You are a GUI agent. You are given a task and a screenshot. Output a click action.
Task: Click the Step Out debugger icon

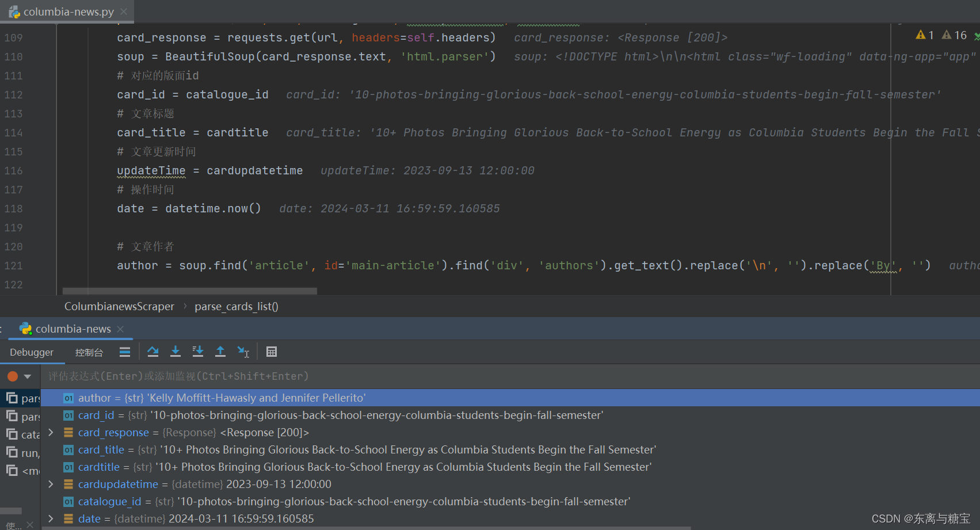pos(220,352)
